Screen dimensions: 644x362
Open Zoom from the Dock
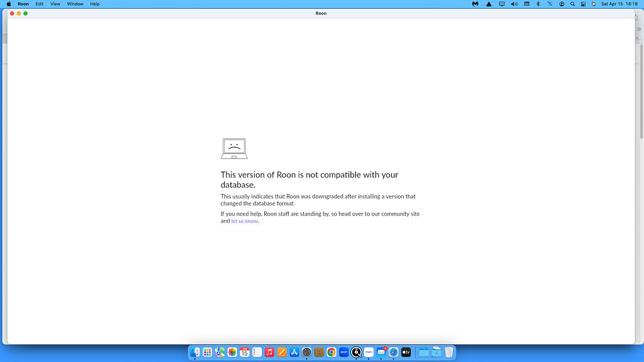tap(343, 352)
